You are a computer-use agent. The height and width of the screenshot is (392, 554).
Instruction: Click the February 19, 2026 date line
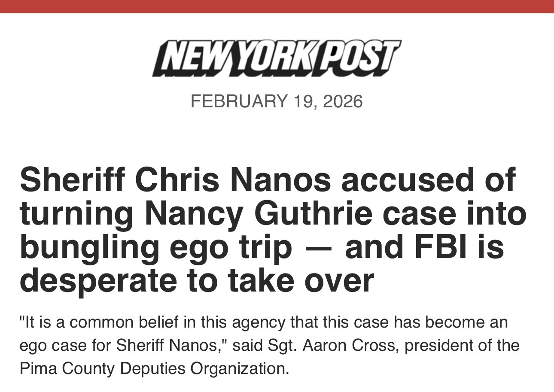pos(277,101)
